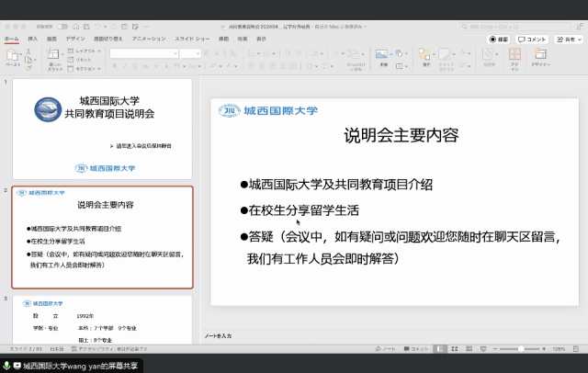Viewport: 588px width, 373px height.
Task: Click the Home icon in the title bar
Action: pyautogui.click(x=75, y=27)
